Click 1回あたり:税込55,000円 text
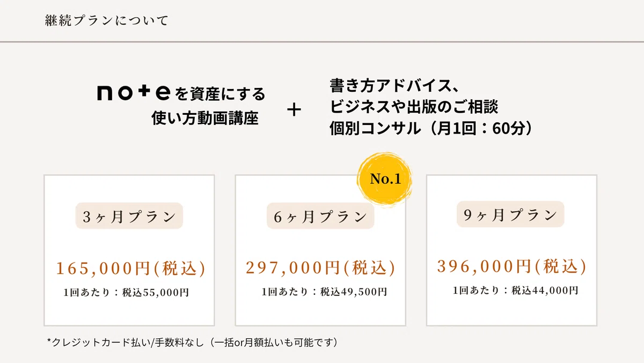 click(x=126, y=293)
